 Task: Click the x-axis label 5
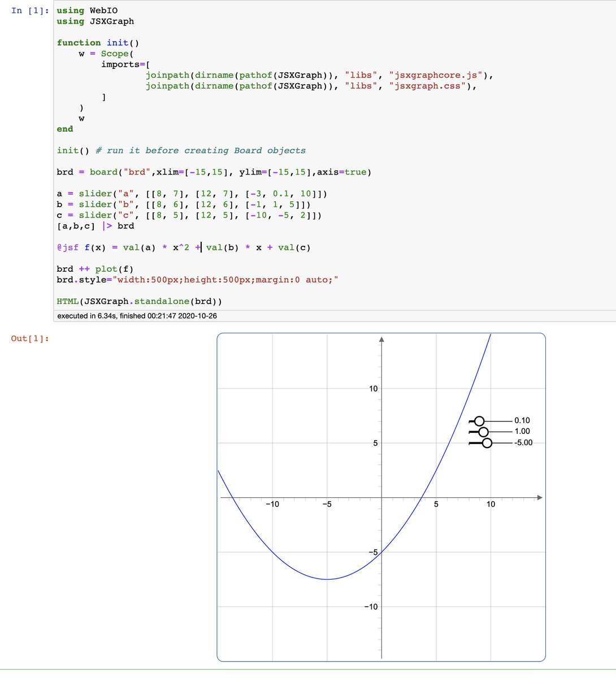436,504
